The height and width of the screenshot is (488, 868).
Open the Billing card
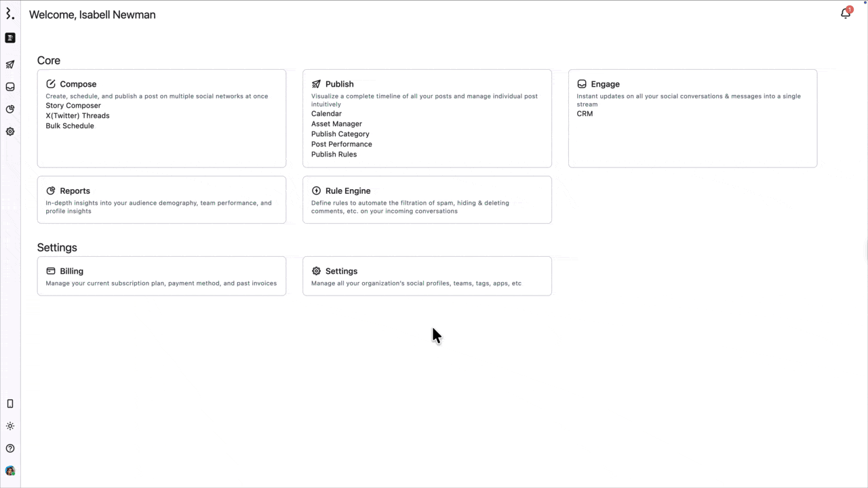[161, 276]
